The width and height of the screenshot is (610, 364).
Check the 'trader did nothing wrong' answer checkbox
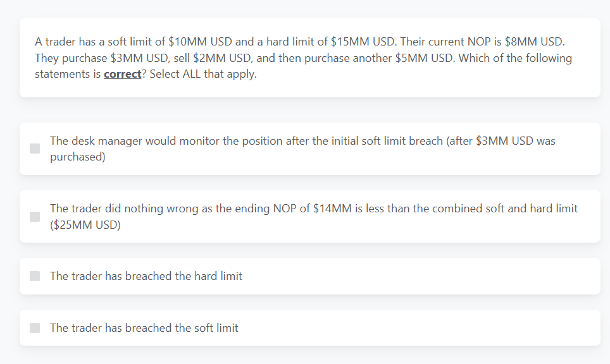(35, 216)
